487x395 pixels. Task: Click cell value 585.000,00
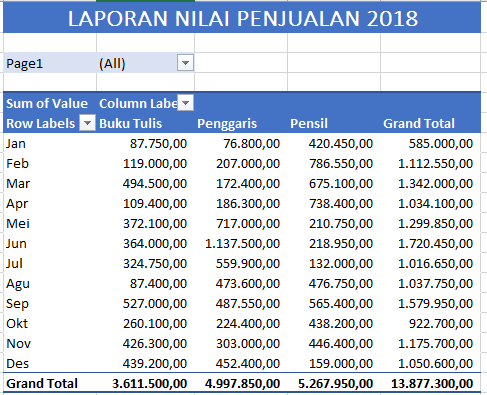[441, 144]
